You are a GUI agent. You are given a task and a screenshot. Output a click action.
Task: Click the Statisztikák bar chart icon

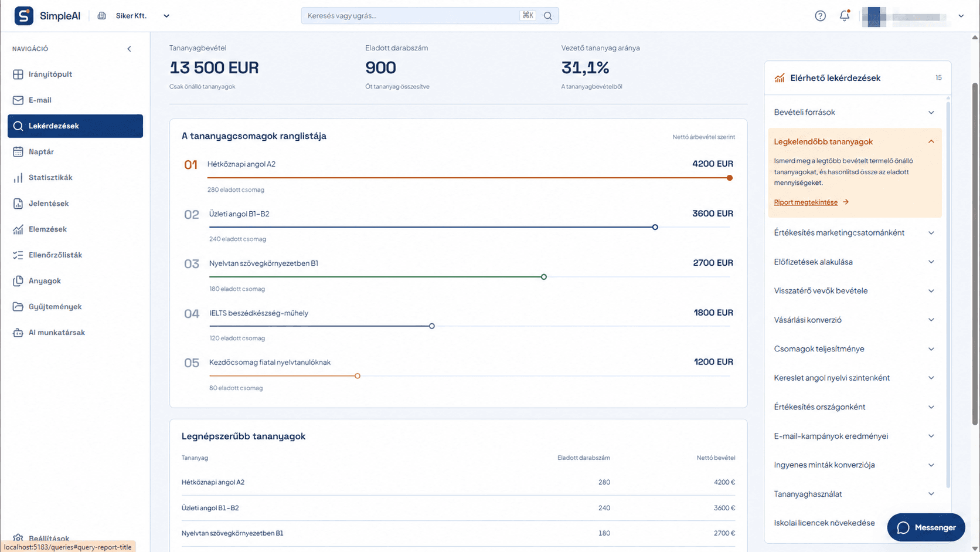[x=18, y=178]
